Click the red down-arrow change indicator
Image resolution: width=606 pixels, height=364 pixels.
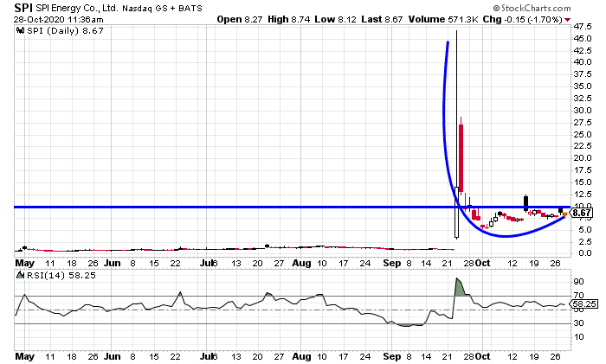point(567,20)
